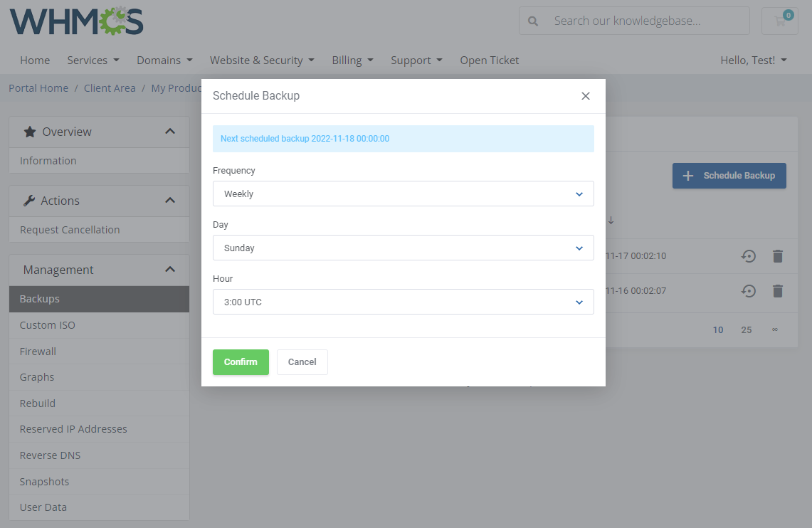Show 25 backups per page

coord(747,329)
